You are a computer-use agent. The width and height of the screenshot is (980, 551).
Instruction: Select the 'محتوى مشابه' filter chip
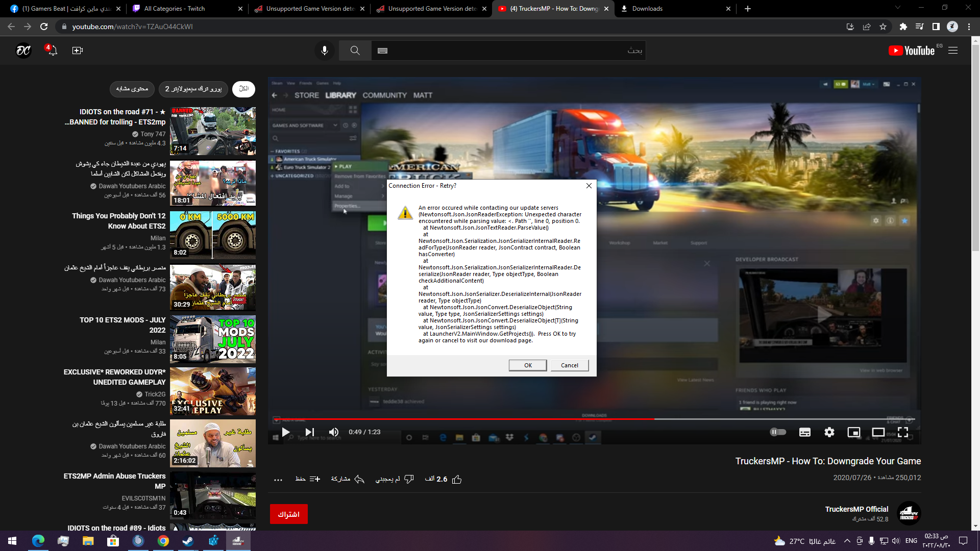click(x=132, y=89)
